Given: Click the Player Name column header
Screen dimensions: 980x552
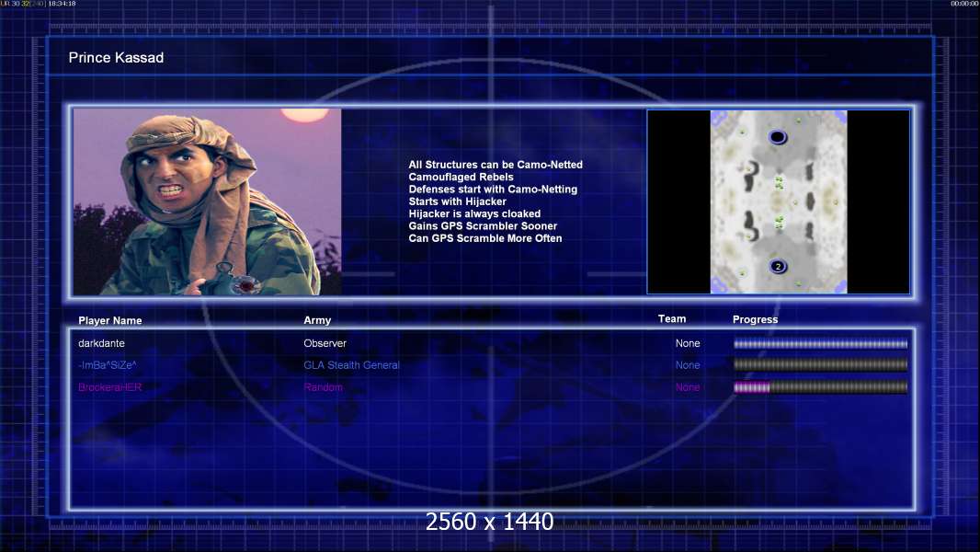Looking at the screenshot, I should 110,320.
